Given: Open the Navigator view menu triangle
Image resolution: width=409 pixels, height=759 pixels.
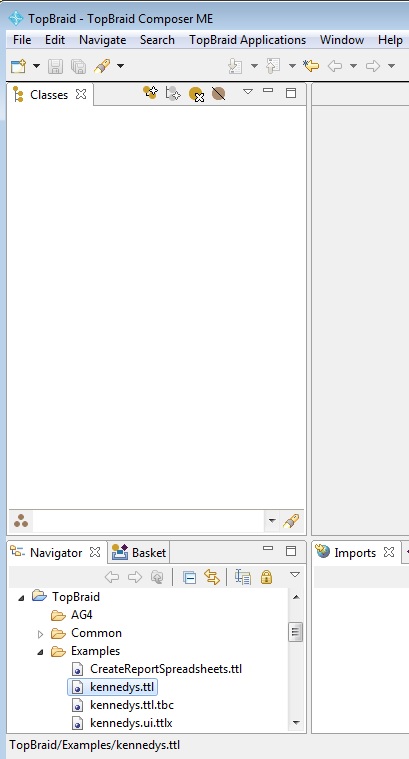Looking at the screenshot, I should 295,575.
